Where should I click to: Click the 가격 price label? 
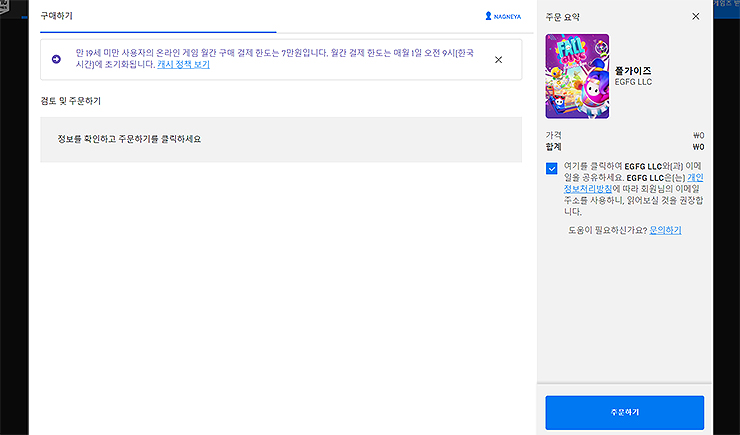click(554, 135)
